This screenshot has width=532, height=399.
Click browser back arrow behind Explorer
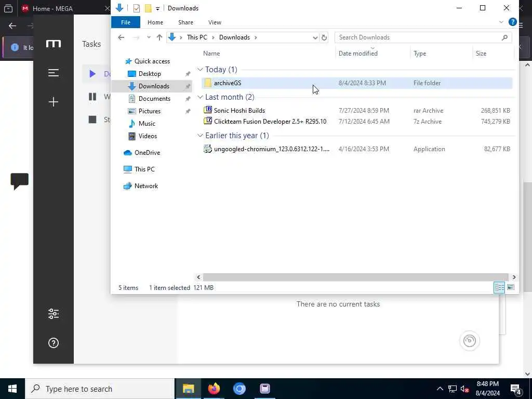click(12, 26)
